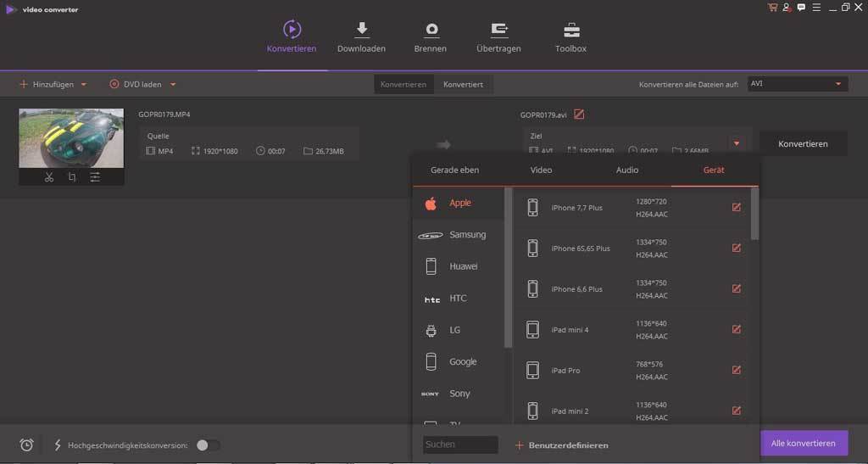Click the GOPR0179 video thumbnail
This screenshot has width=868, height=464.
(71, 138)
